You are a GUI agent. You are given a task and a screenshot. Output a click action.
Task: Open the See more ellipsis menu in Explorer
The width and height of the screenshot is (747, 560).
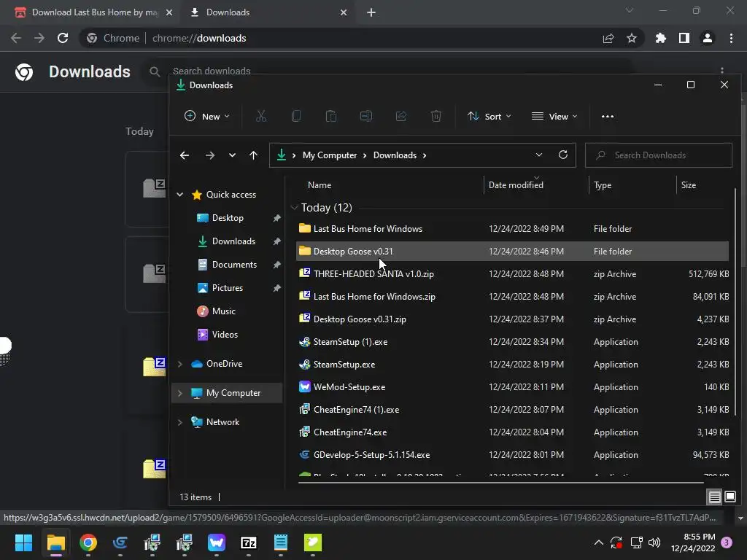click(x=608, y=116)
